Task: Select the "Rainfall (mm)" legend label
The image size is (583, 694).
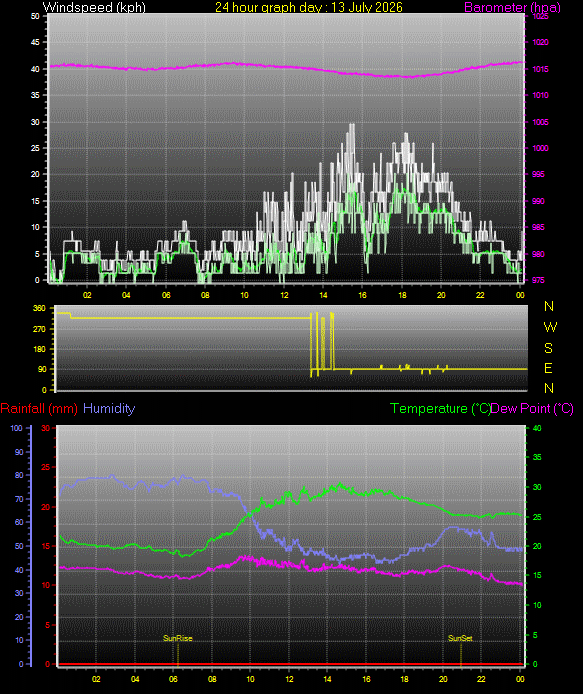Action: [39, 409]
